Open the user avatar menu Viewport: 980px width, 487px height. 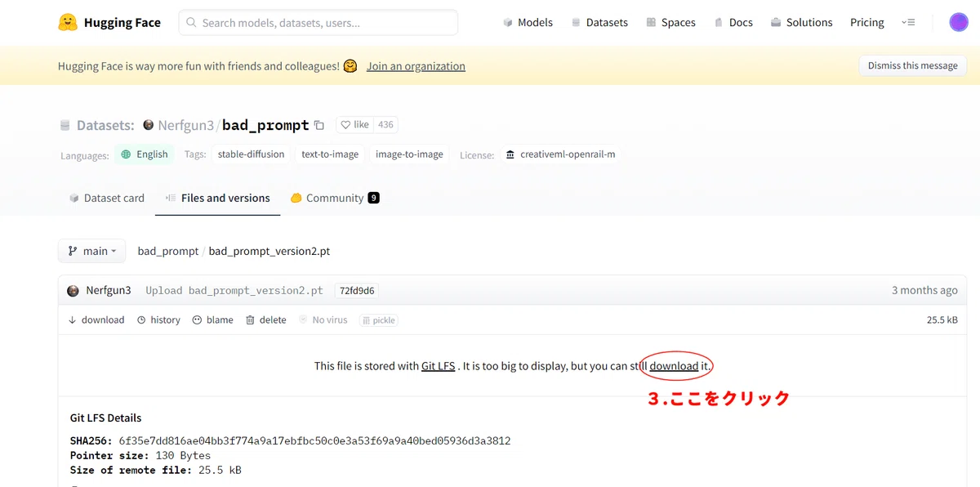pyautogui.click(x=958, y=22)
